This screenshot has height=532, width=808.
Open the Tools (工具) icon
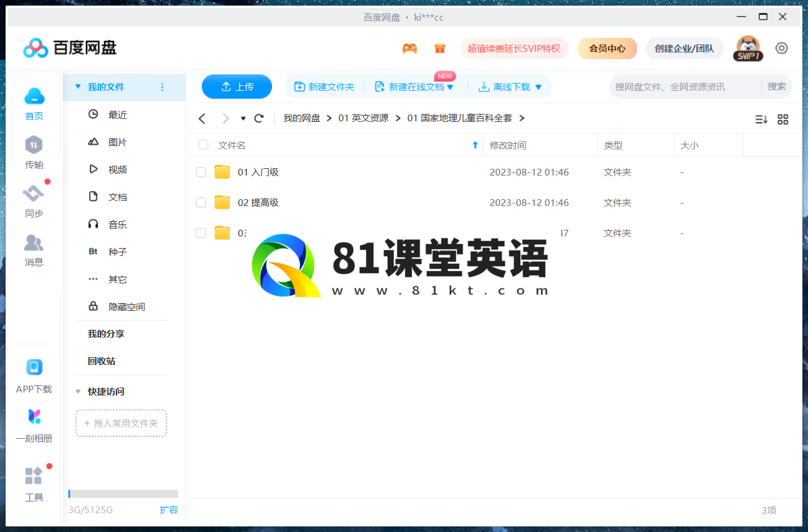(x=34, y=475)
